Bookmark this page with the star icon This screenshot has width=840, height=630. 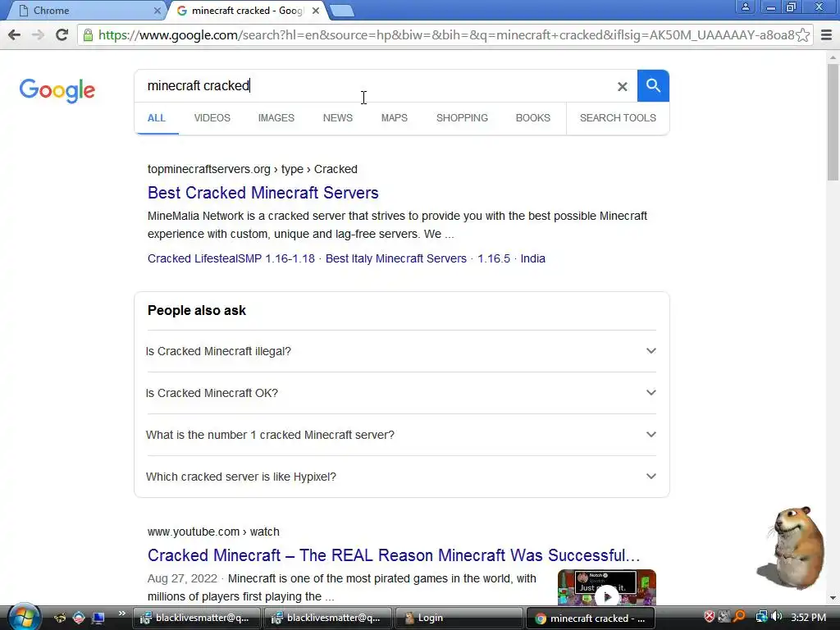[802, 35]
